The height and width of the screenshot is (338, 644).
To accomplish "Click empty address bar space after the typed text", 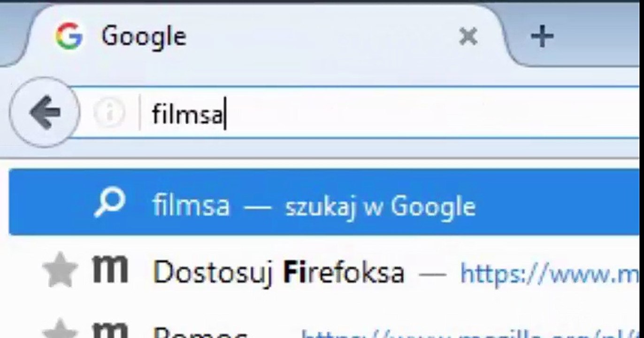I will [x=422, y=114].
